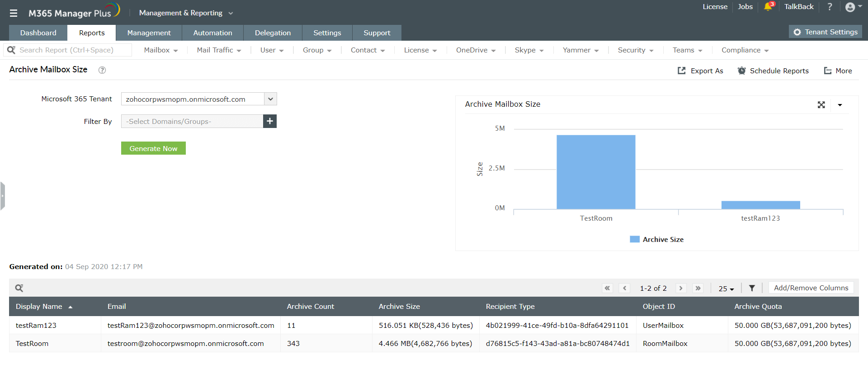The height and width of the screenshot is (388, 868).
Task: Toggle Archive Size legend series
Action: pyautogui.click(x=657, y=239)
